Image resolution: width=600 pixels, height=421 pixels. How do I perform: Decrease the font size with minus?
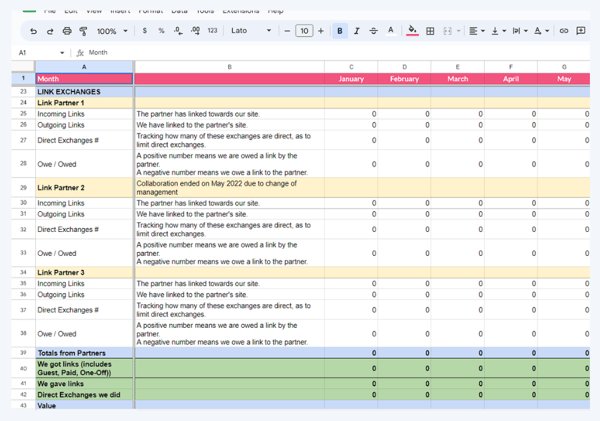[x=287, y=31]
